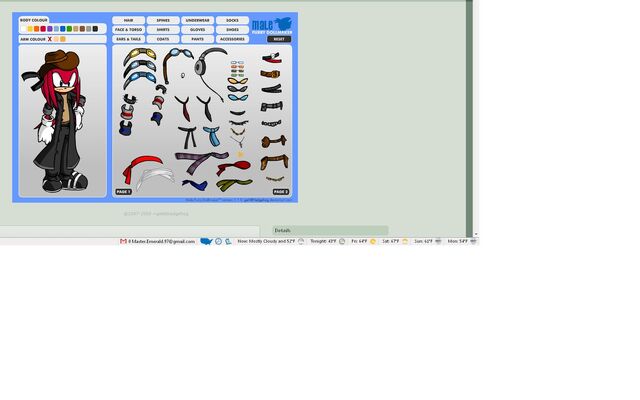Open the Gloves category tab

coord(198,29)
